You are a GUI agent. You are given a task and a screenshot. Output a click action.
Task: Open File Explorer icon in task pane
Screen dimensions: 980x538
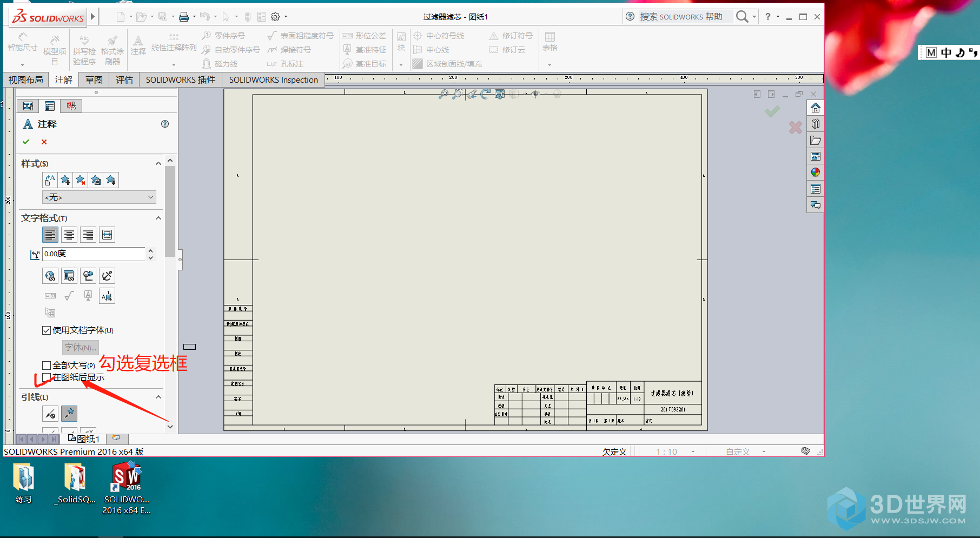point(816,140)
